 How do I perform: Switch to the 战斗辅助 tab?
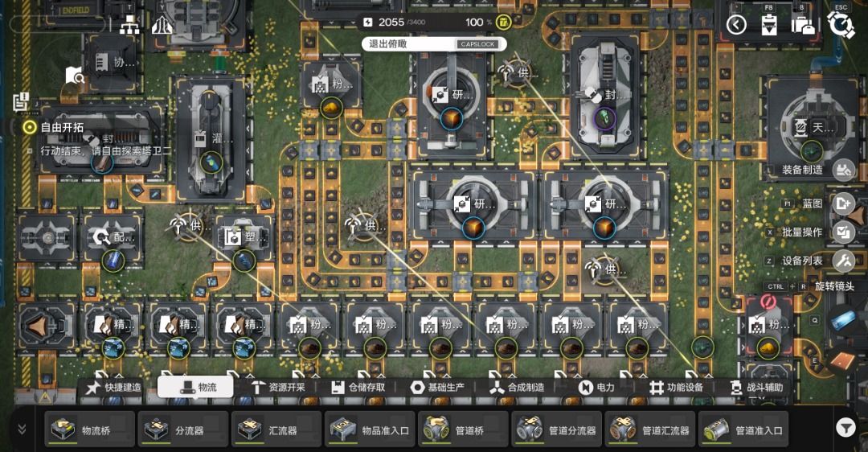[756, 387]
